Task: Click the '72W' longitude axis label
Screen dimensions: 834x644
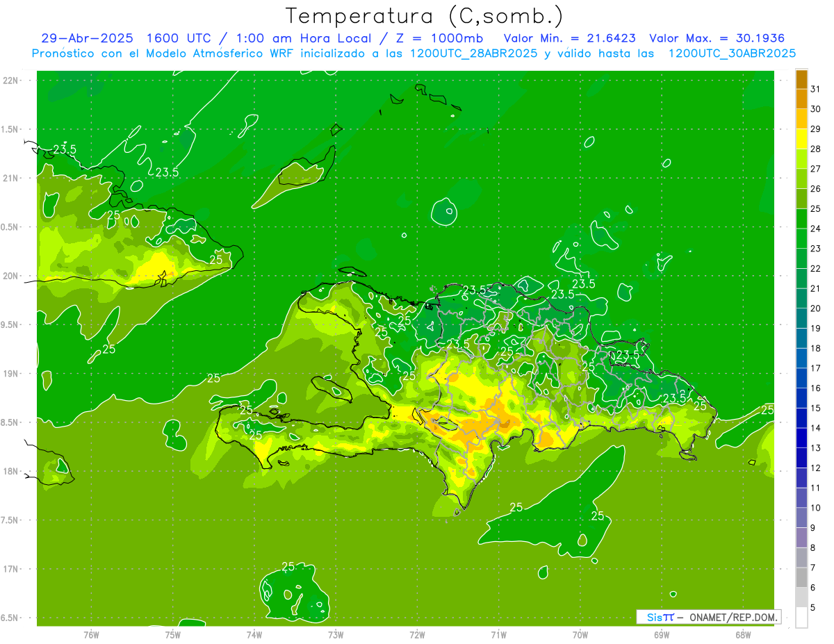Action: pyautogui.click(x=417, y=635)
